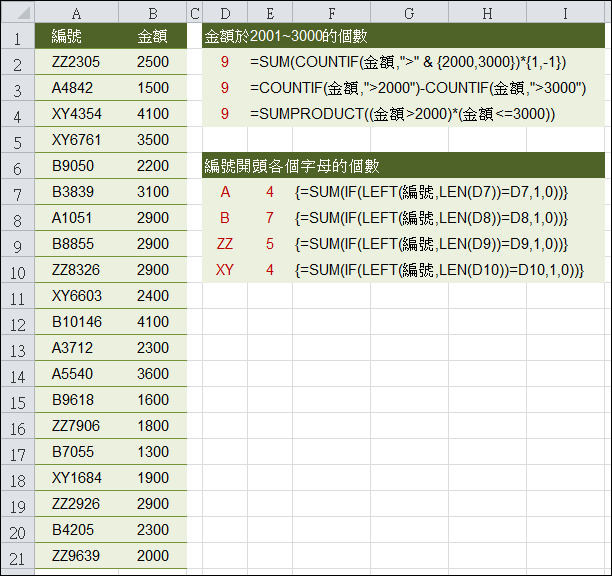
Task: Click cell XY1684
Action: click(x=76, y=478)
